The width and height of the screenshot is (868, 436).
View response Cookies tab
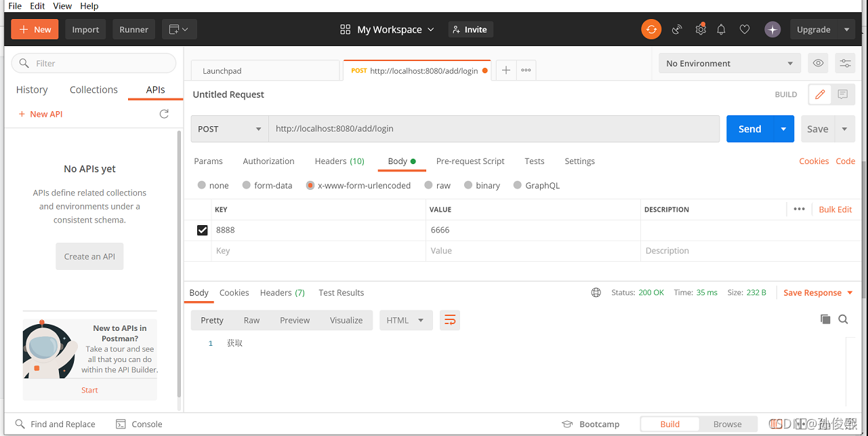click(x=234, y=292)
